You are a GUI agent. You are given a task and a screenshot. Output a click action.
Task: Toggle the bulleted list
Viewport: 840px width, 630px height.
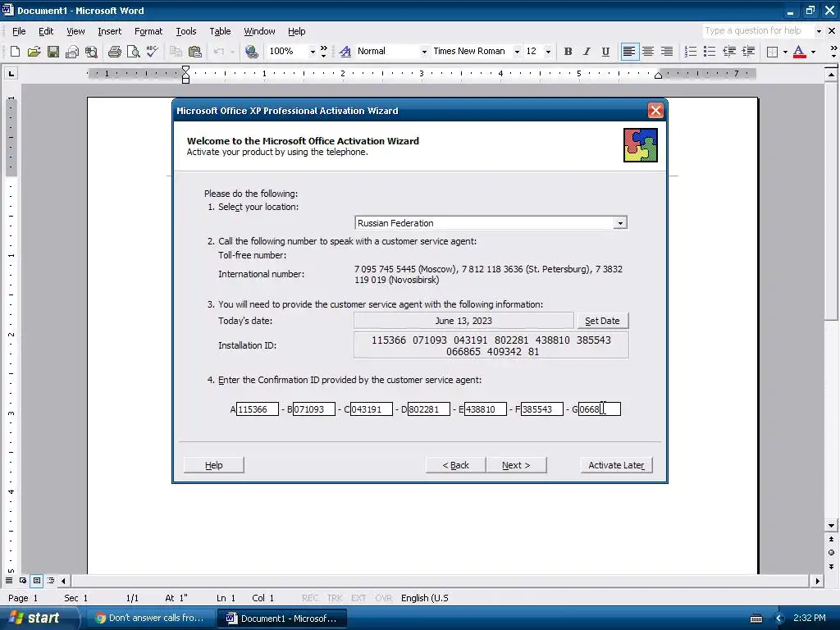point(710,52)
